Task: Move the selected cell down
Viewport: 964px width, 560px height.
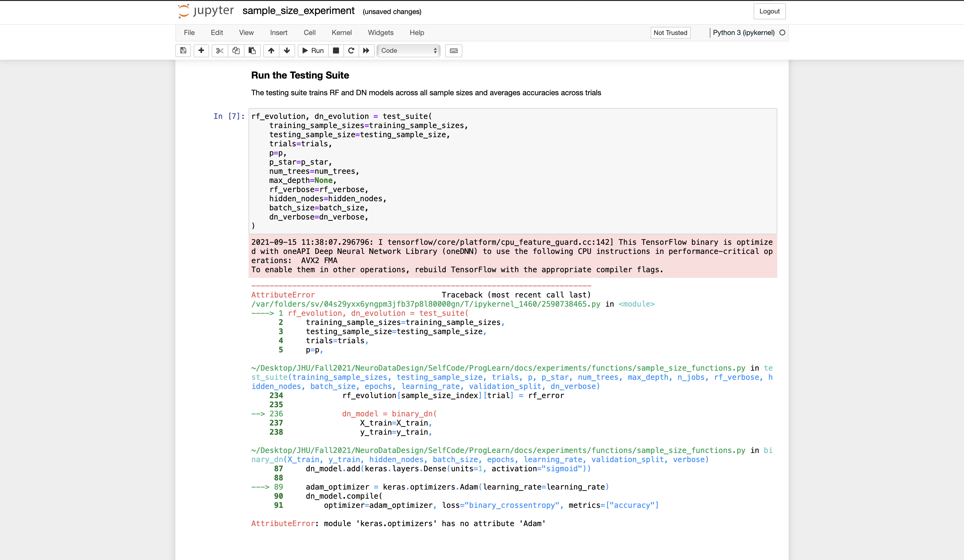Action: click(286, 51)
